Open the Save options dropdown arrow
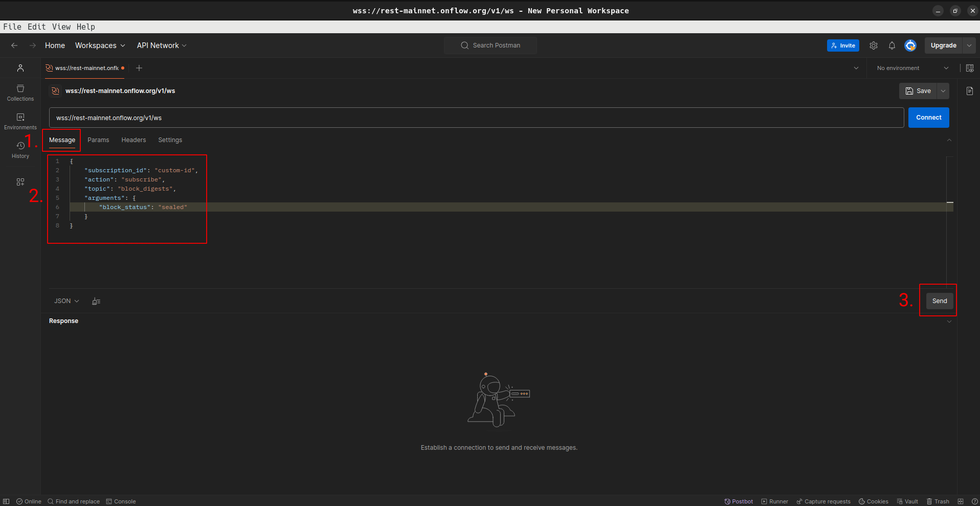The height and width of the screenshot is (506, 980). (x=943, y=91)
